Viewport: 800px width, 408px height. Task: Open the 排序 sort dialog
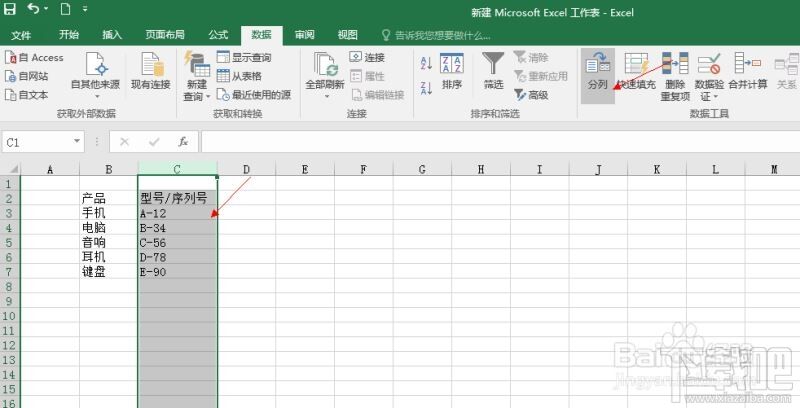pos(452,71)
